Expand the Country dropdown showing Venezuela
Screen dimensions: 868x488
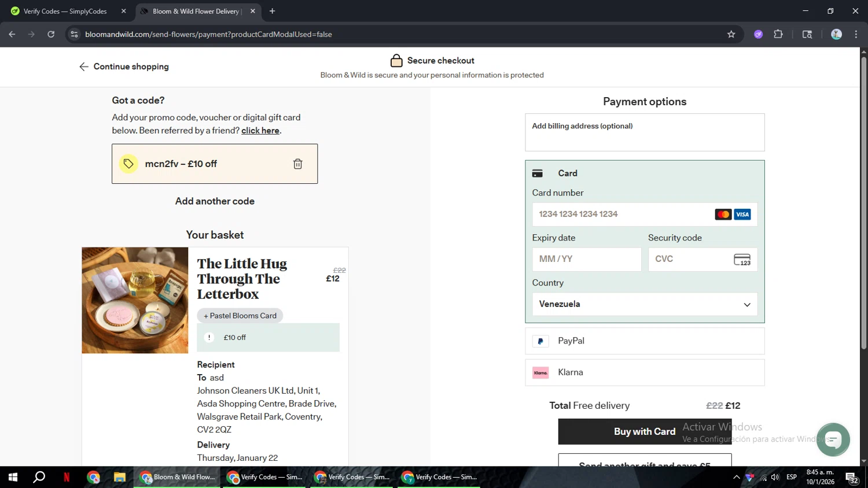pos(645,304)
